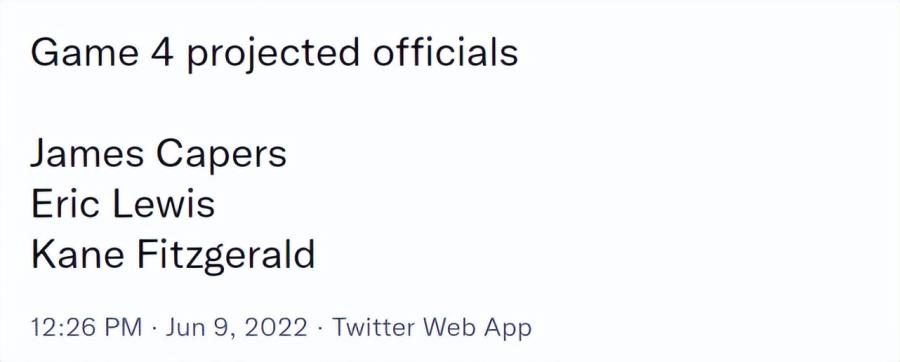Click the year 2022 in the date

[x=276, y=328]
